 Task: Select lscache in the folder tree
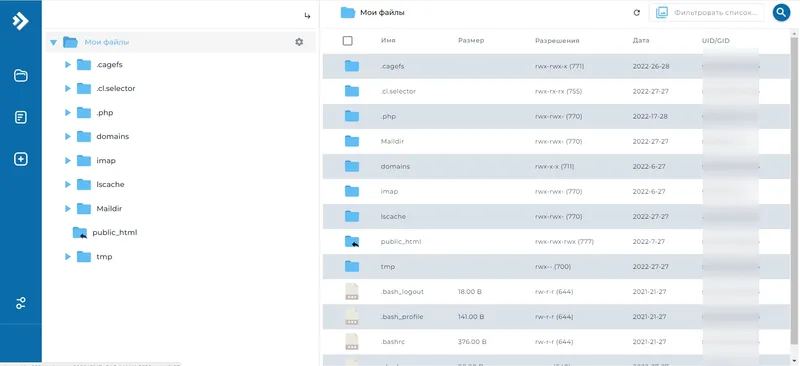(x=110, y=184)
